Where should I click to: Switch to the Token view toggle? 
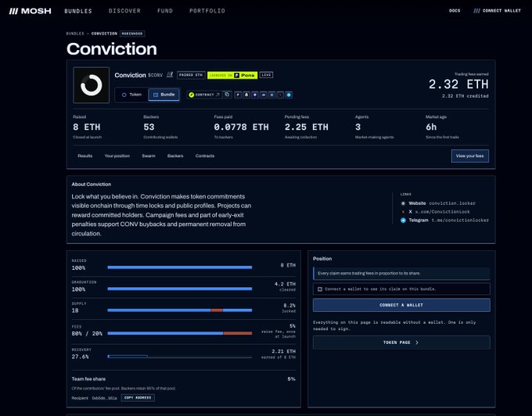pyautogui.click(x=131, y=95)
